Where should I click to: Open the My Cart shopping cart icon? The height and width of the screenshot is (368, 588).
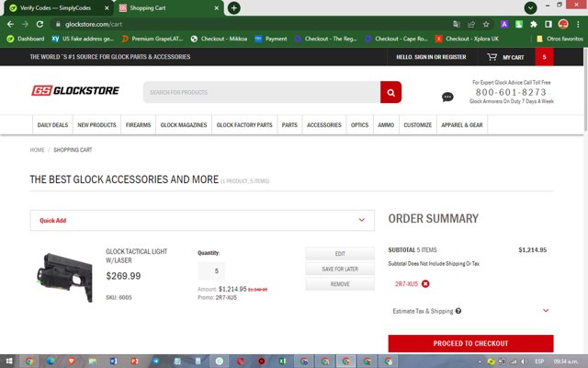click(492, 57)
